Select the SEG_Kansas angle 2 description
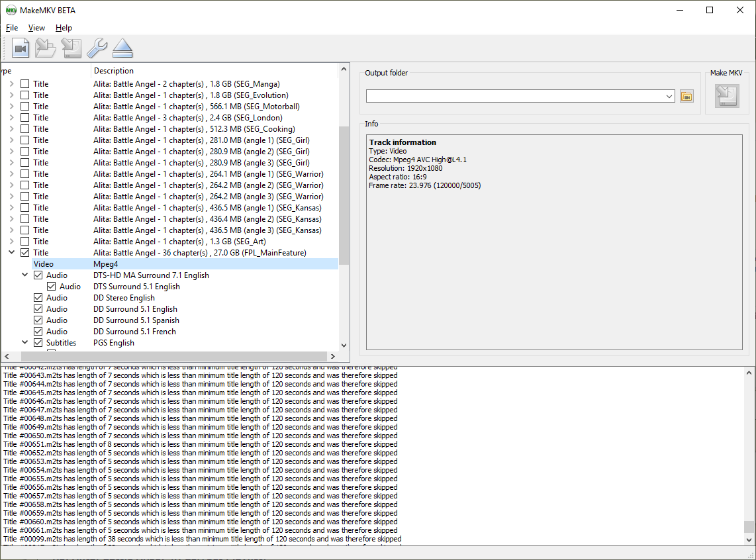Viewport: 756px width, 560px height. point(207,219)
